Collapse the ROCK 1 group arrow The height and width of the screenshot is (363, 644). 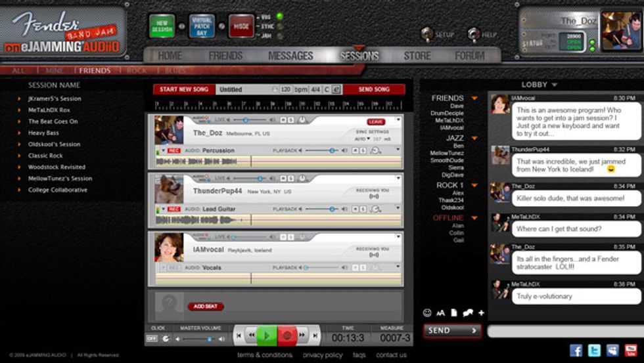[474, 185]
